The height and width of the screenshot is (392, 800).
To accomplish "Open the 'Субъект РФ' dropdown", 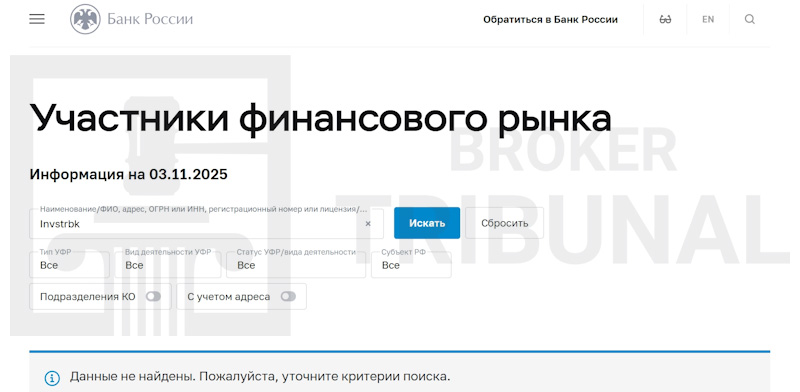I will (411, 264).
